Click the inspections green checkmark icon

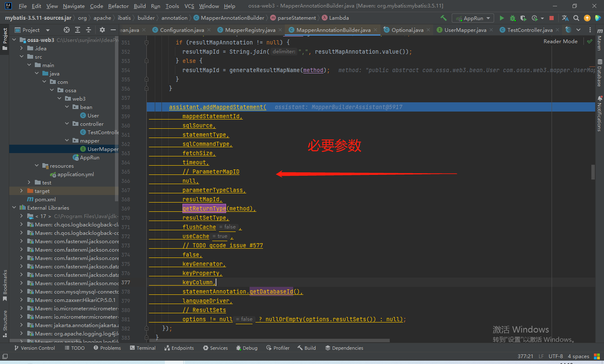point(590,41)
